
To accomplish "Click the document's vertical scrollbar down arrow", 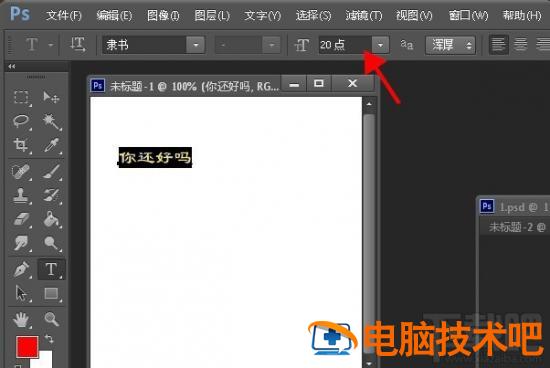I will click(x=369, y=363).
